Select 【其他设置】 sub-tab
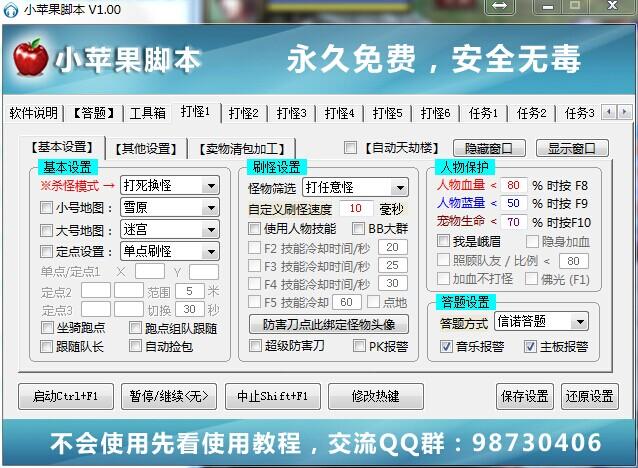This screenshot has height=468, width=638. coord(146,149)
